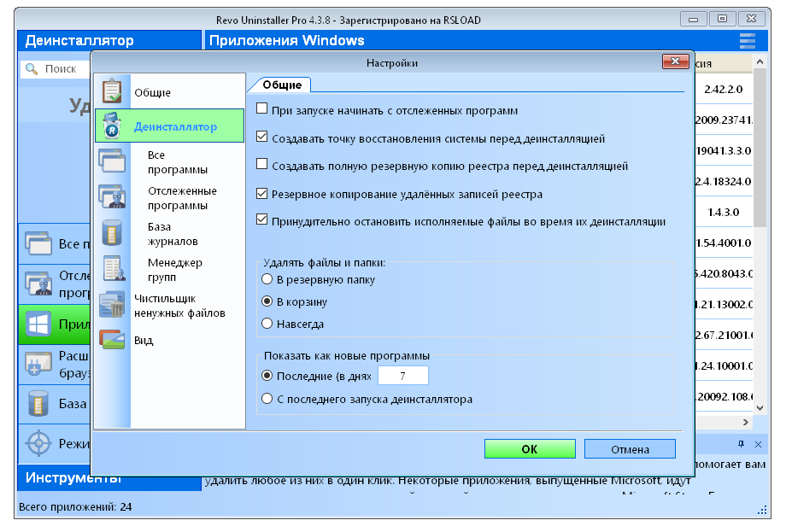
Task: Select Последние (в днях) radio option
Action: 267,376
